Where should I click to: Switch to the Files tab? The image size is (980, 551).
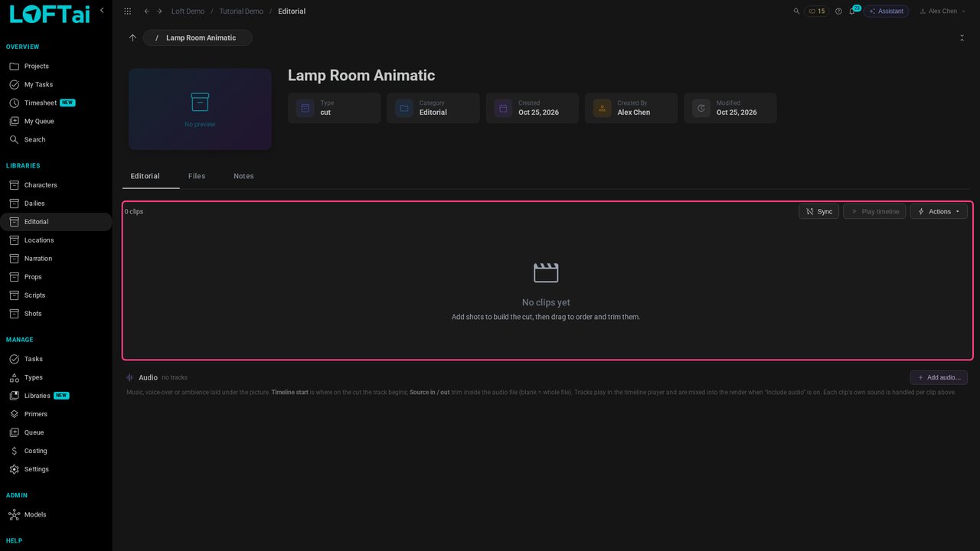(197, 176)
